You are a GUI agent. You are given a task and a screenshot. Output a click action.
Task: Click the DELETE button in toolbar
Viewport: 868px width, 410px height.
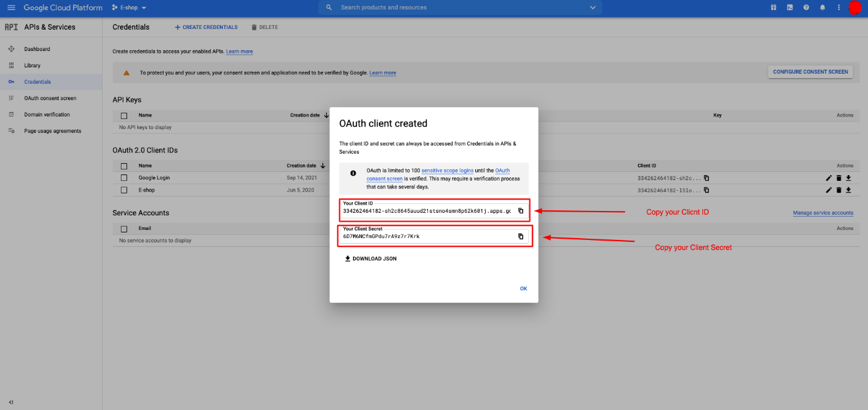[x=264, y=27]
